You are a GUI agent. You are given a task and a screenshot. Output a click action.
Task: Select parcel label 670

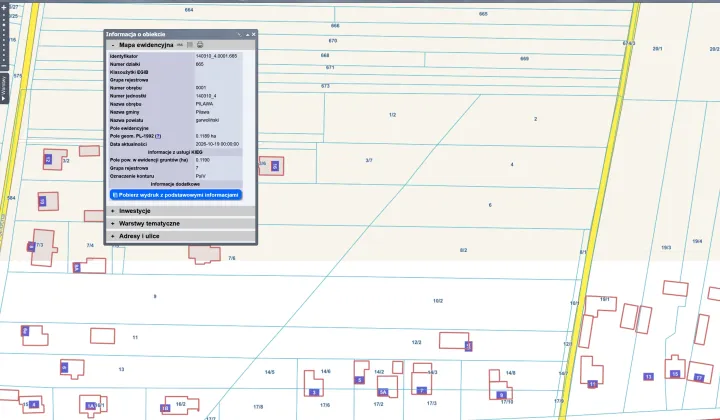(333, 41)
